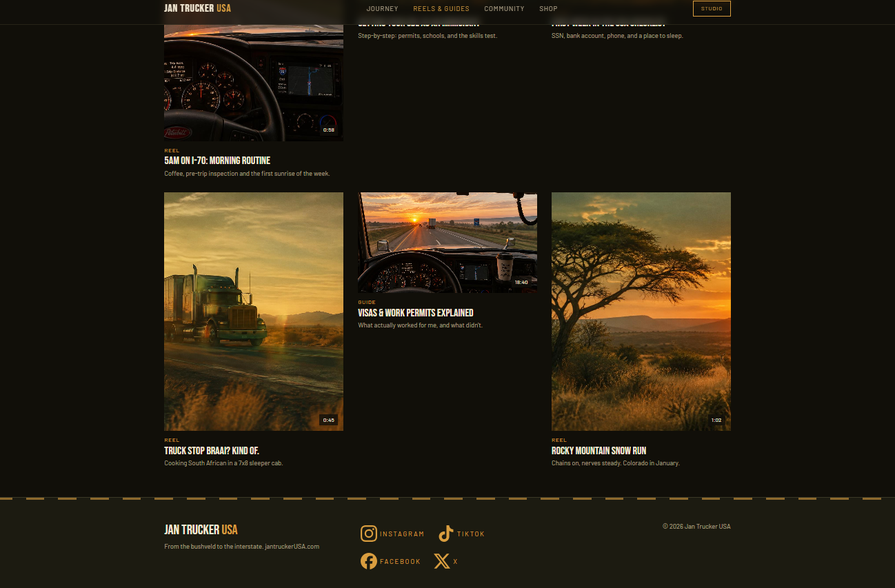
Task: Open the Rocky Mountain Snow Run title
Action: coord(599,451)
